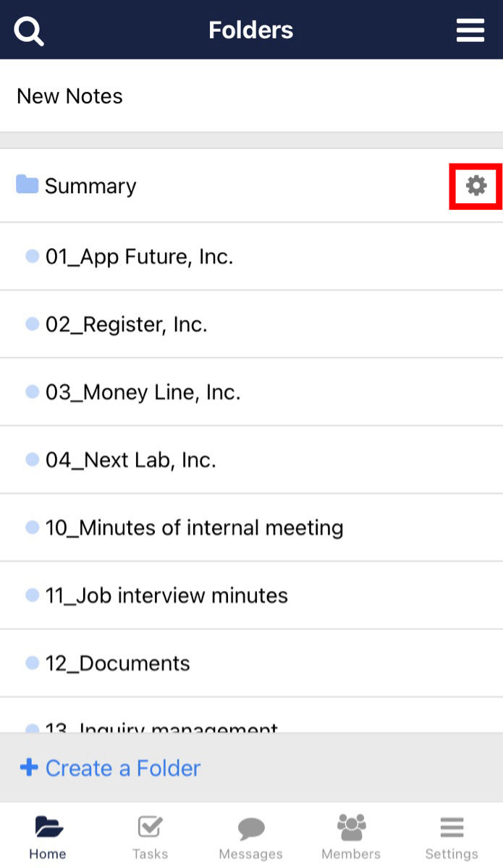Open the New Notes section
Screen dimensions: 503x868
pos(69,95)
